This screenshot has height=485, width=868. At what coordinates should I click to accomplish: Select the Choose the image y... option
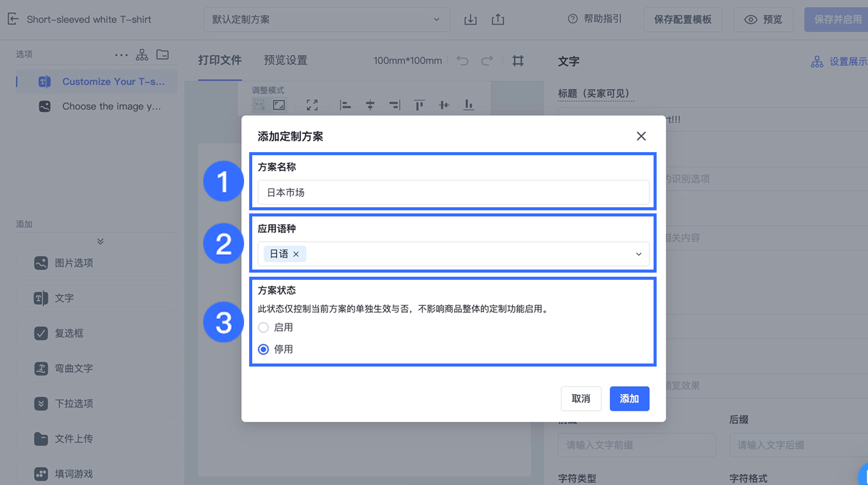tap(97, 106)
